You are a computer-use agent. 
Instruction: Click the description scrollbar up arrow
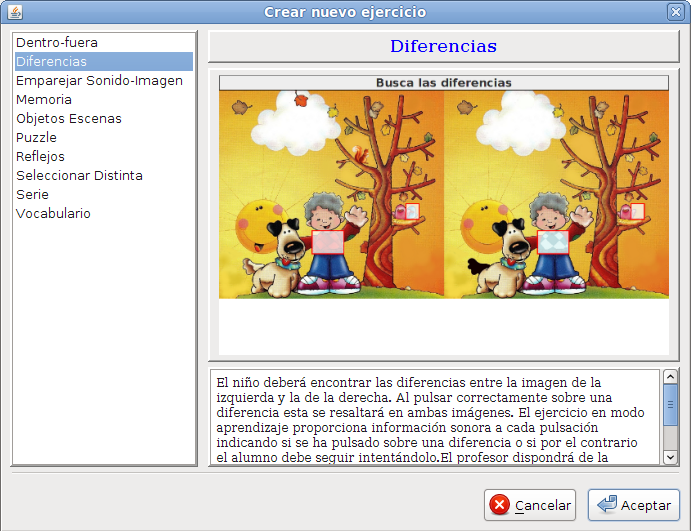(x=670, y=377)
